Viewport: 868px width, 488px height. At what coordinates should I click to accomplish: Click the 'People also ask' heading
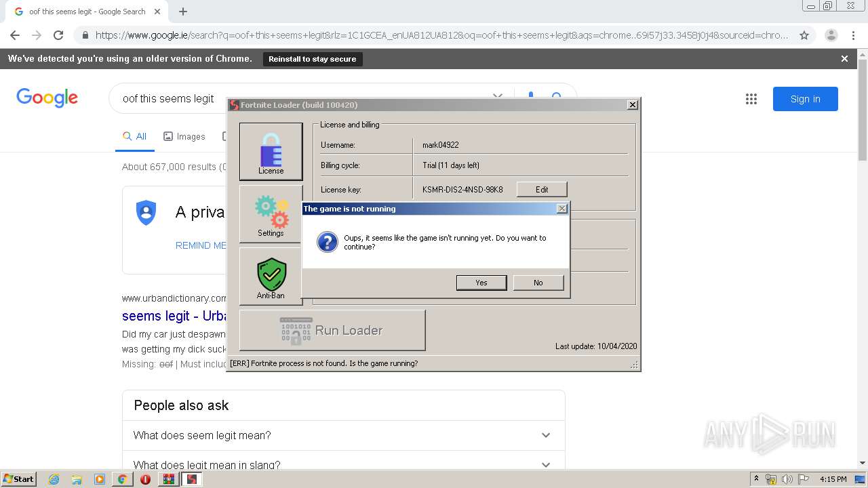click(x=181, y=405)
